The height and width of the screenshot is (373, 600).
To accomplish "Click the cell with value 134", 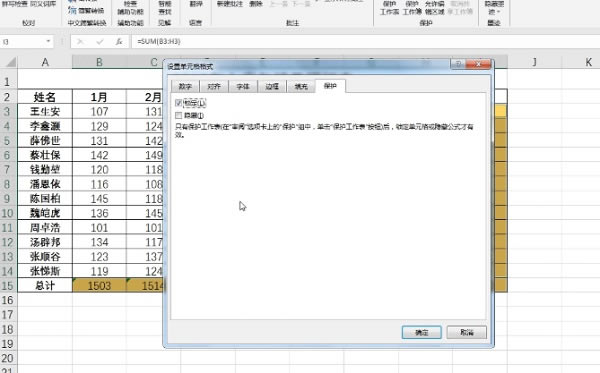I will (99, 242).
